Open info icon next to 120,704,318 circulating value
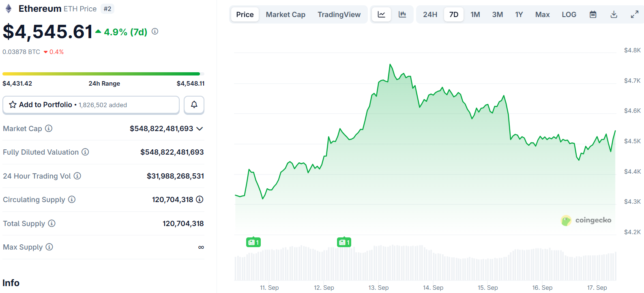This screenshot has height=293, width=644. tap(200, 199)
